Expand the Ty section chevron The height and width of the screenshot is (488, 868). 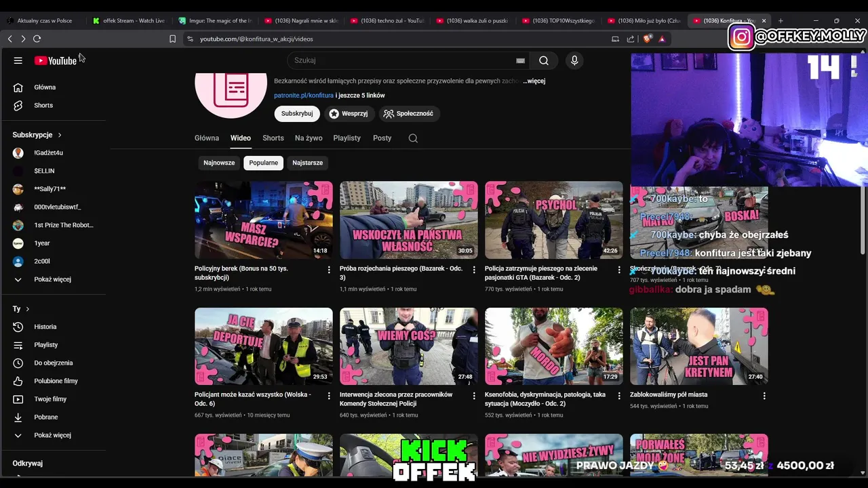pos(27,309)
